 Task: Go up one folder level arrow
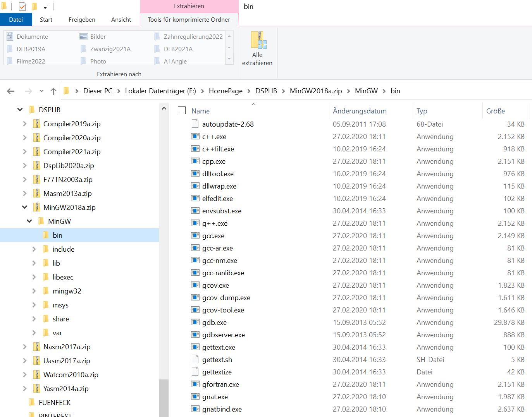(x=53, y=91)
